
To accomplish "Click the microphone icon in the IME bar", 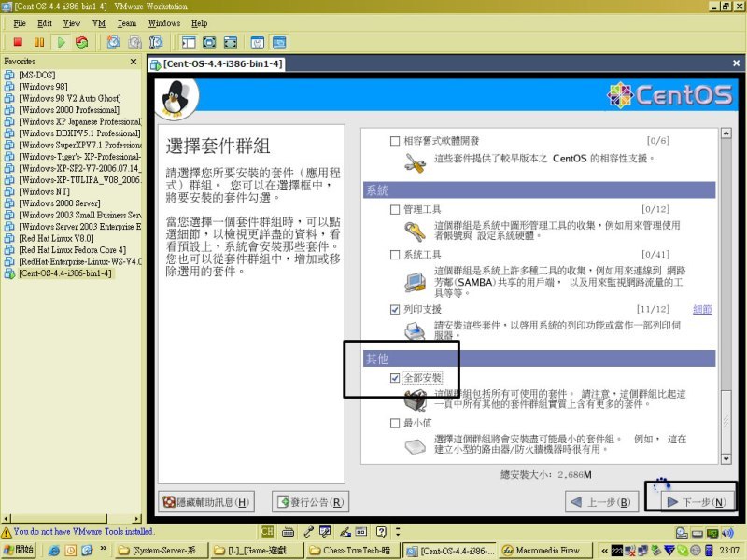I will 309,531.
